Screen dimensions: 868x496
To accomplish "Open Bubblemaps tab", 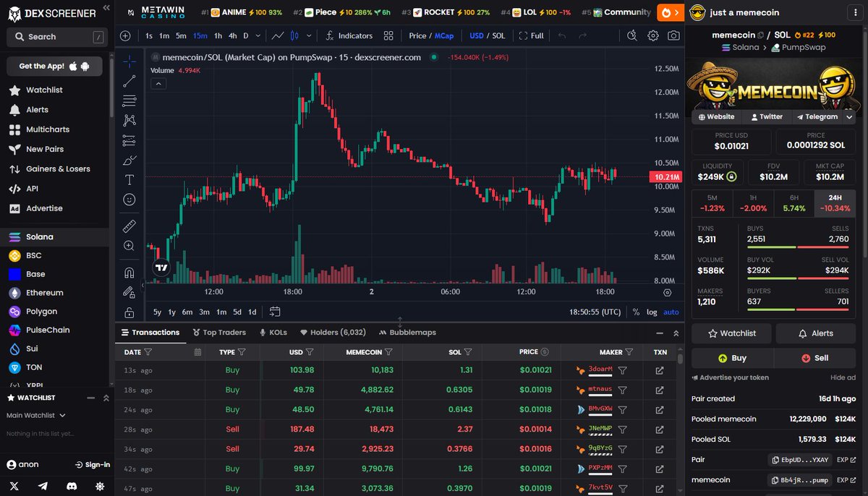I will pos(407,333).
